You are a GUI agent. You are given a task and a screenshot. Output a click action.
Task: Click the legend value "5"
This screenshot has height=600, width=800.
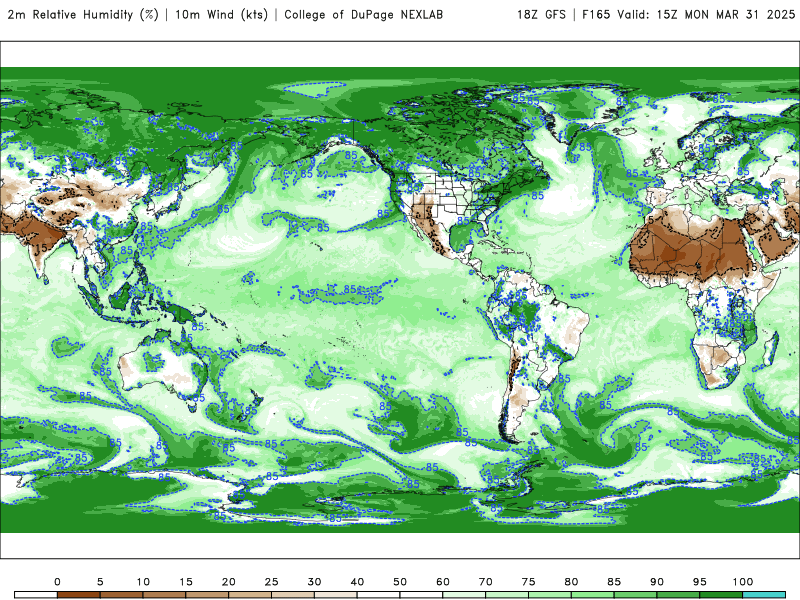coord(100,582)
